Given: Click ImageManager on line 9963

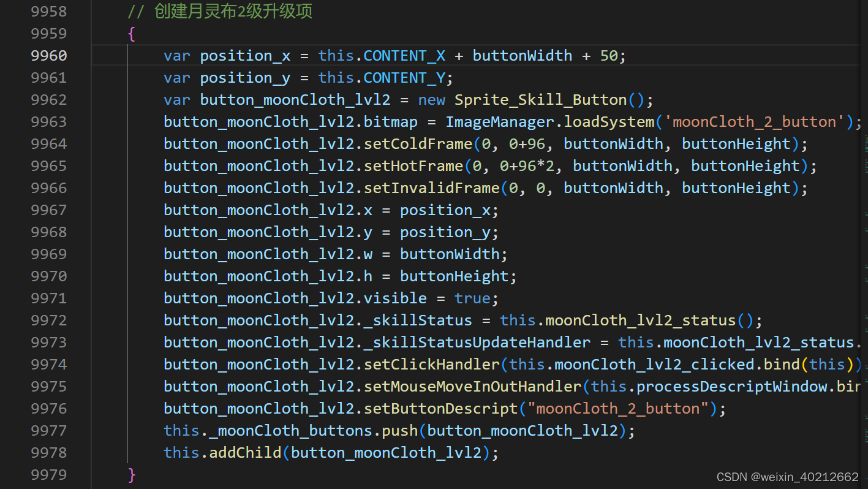Looking at the screenshot, I should coord(500,122).
